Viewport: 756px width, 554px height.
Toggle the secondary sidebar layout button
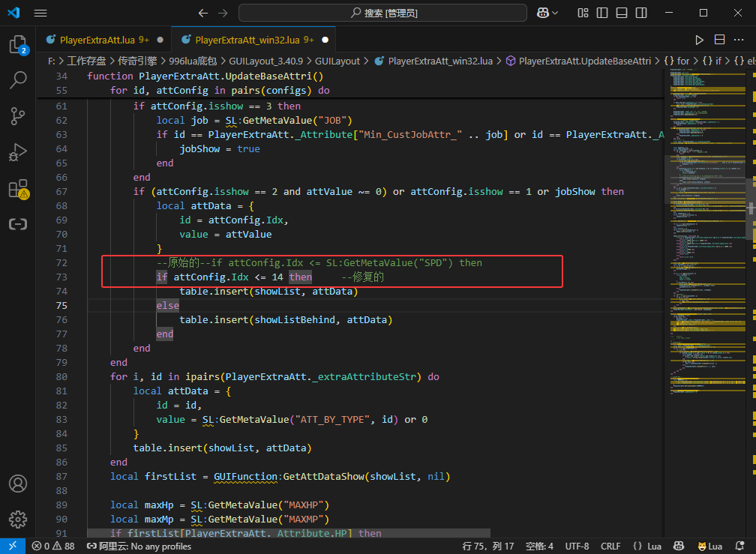coord(641,13)
